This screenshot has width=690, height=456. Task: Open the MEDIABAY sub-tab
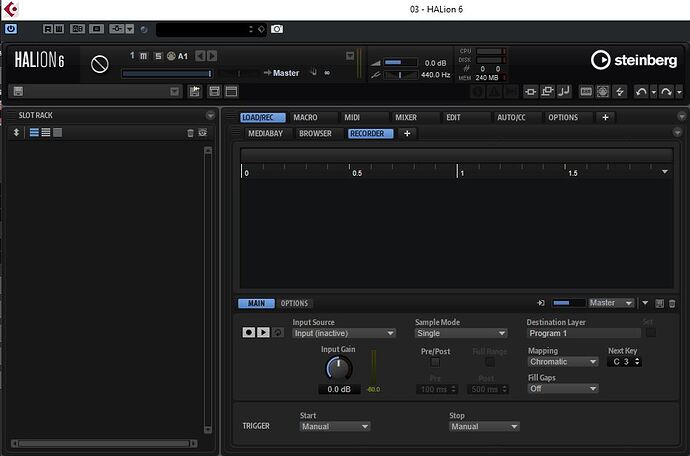(265, 133)
